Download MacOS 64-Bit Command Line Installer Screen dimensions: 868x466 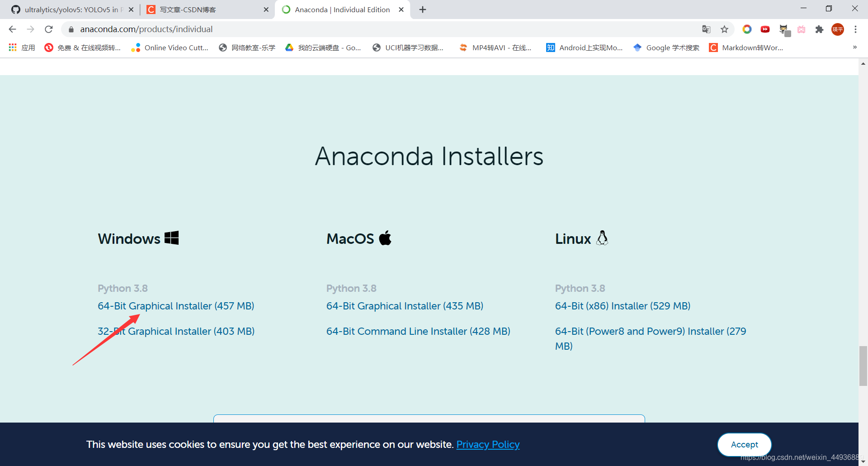tap(418, 331)
